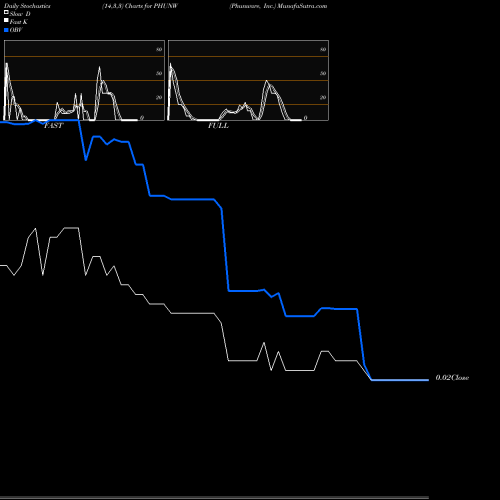Click the gray bar at the chart bottom
500x500 pixels.
[x=214, y=498]
